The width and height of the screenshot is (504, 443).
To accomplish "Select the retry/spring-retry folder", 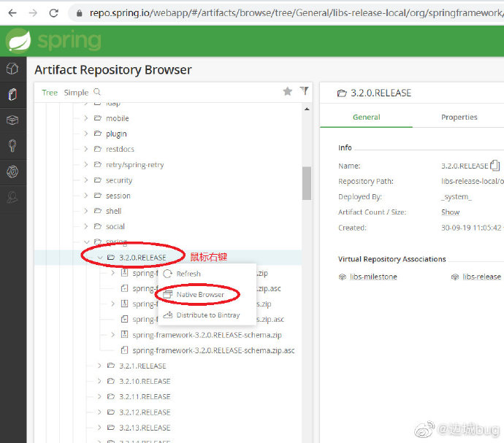I will pos(134,165).
